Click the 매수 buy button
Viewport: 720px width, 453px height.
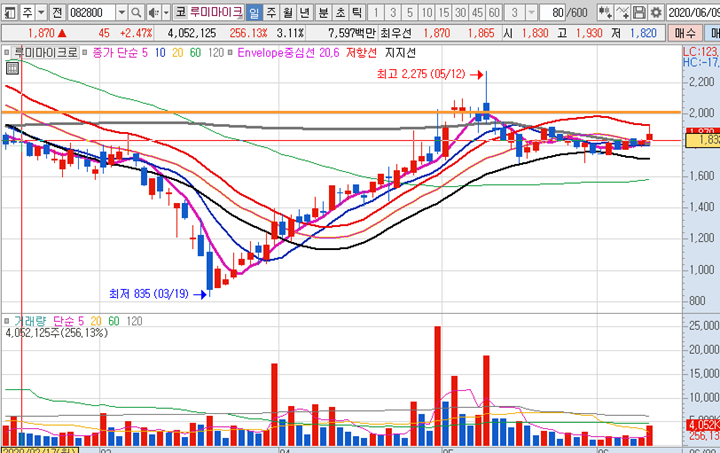(x=686, y=33)
